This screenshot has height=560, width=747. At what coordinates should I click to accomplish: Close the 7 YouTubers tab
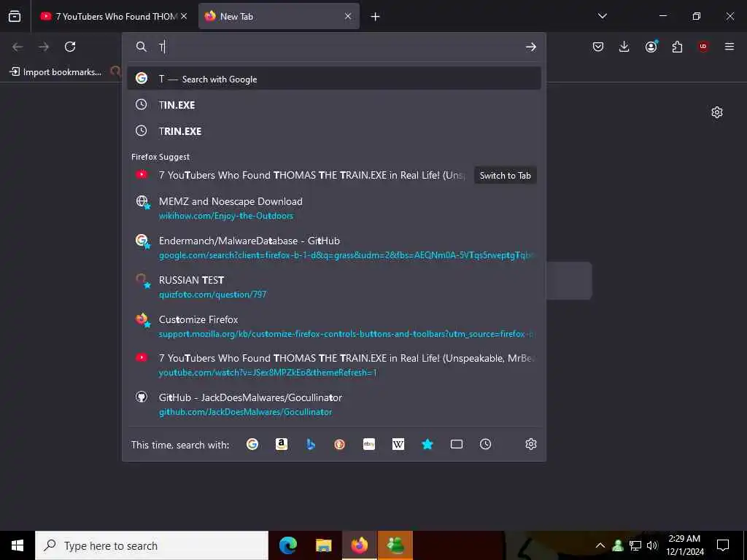184,16
